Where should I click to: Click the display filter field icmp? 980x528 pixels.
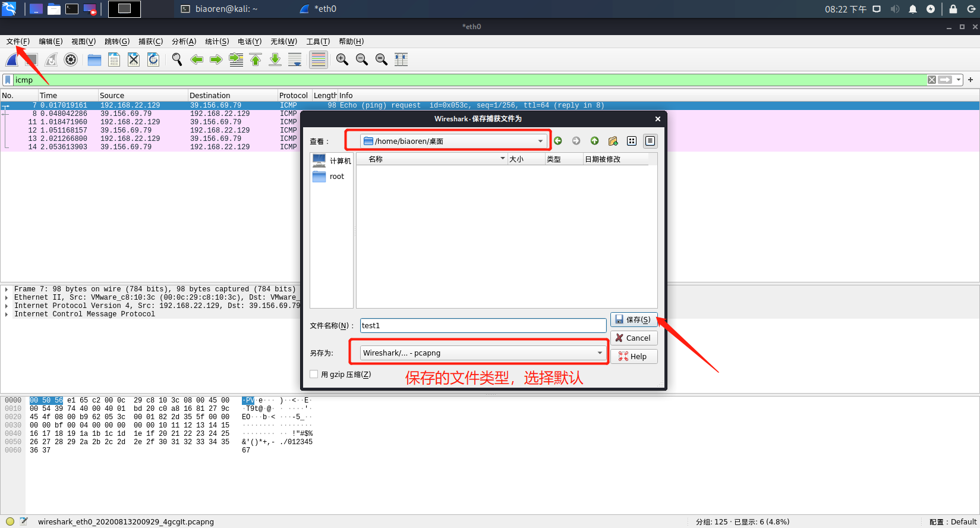pos(469,80)
